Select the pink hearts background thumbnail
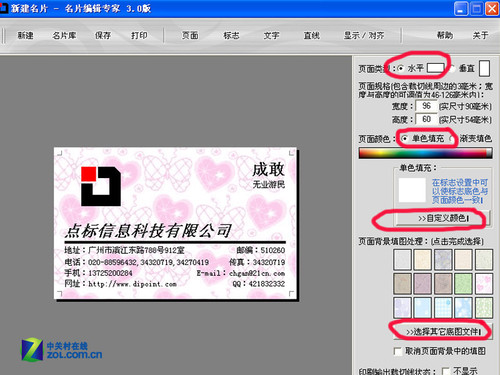This screenshot has height=375, width=500. [x=483, y=284]
